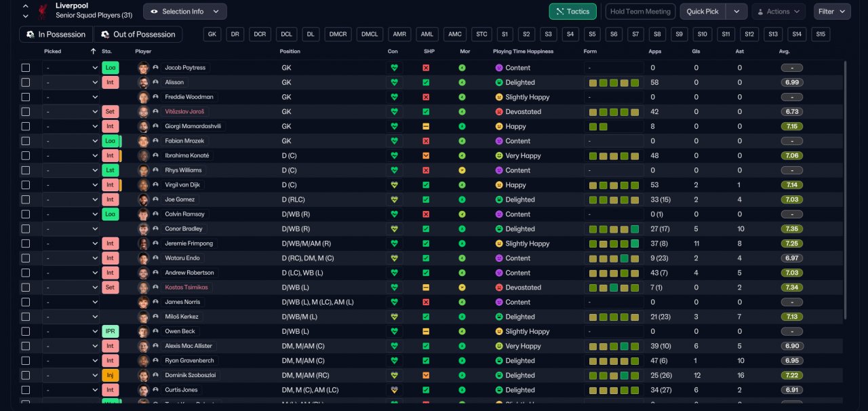Open the Tactics screen button
The image size is (868, 411).
(573, 12)
